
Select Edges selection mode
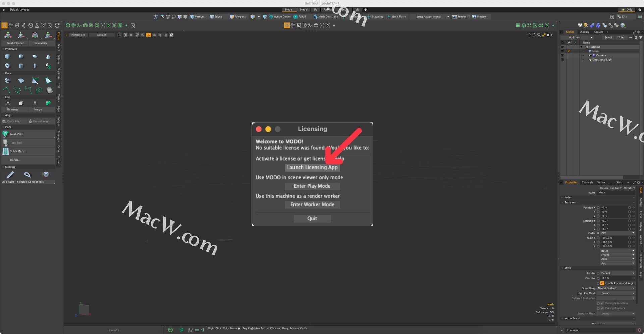point(216,17)
